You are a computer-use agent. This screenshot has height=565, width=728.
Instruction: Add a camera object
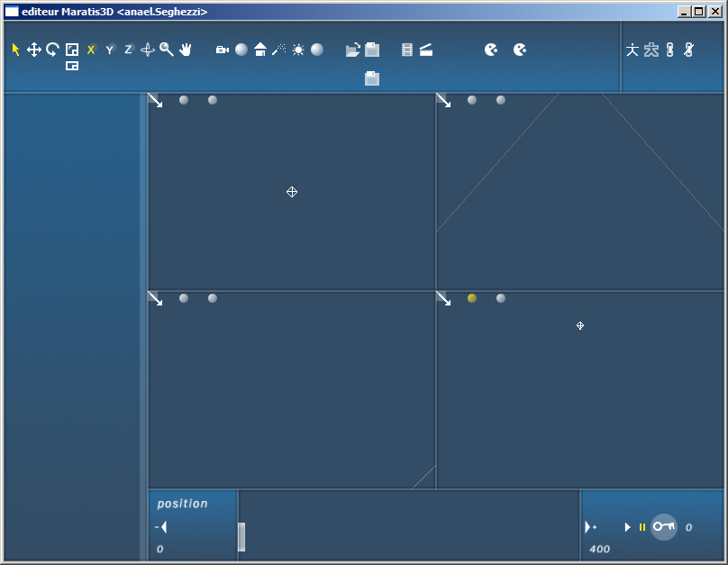pos(223,50)
